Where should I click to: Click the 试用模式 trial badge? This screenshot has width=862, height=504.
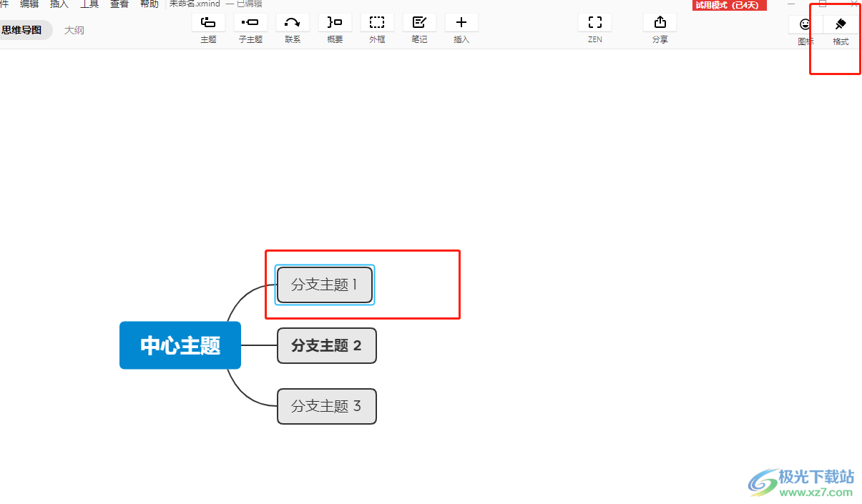[x=730, y=5]
